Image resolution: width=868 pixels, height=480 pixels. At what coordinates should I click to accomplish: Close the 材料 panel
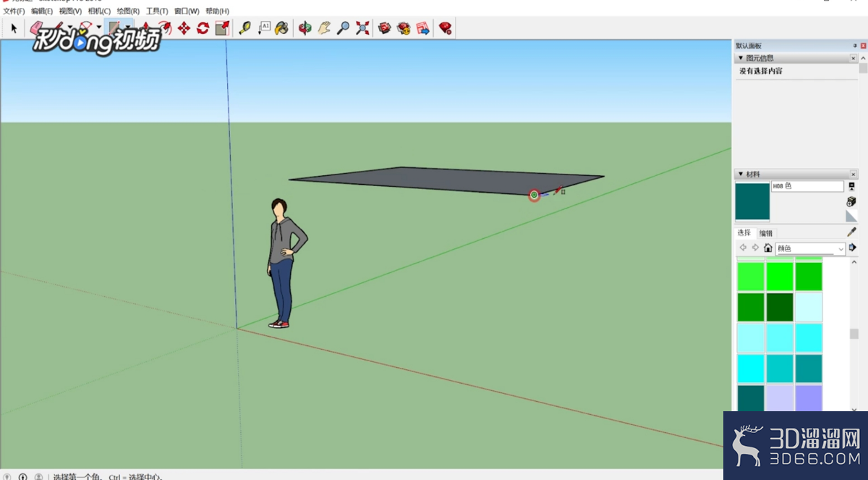pyautogui.click(x=854, y=174)
